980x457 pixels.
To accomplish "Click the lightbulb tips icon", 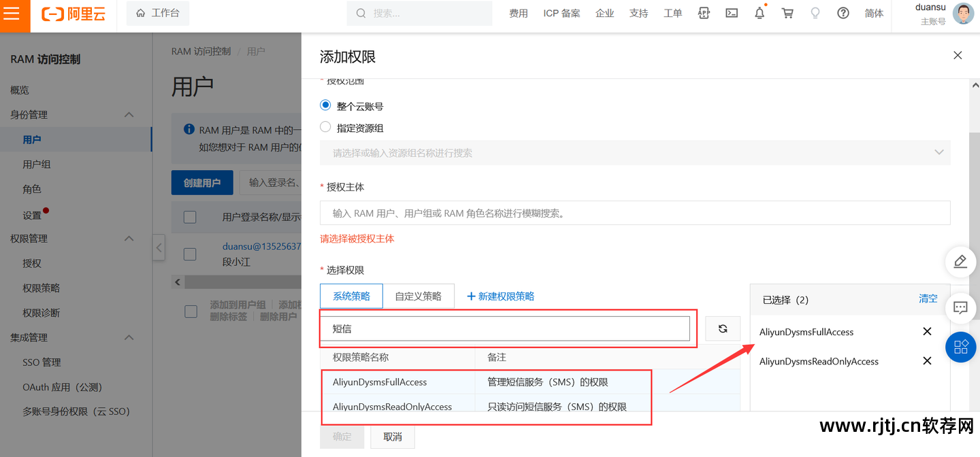I will coord(815,13).
